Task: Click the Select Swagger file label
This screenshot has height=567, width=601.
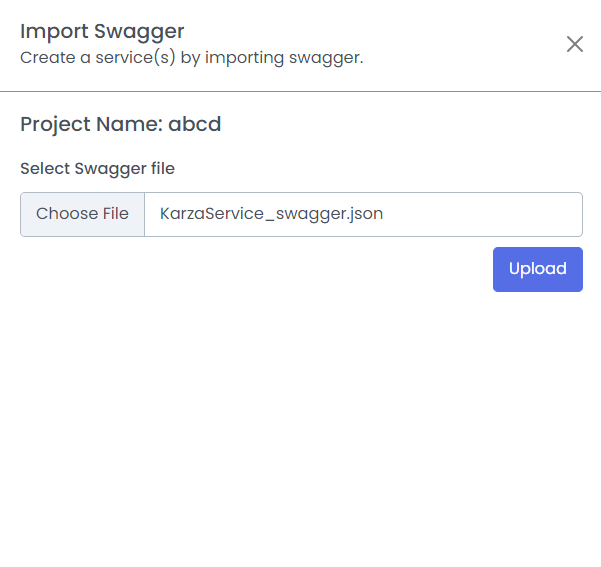Action: (97, 169)
